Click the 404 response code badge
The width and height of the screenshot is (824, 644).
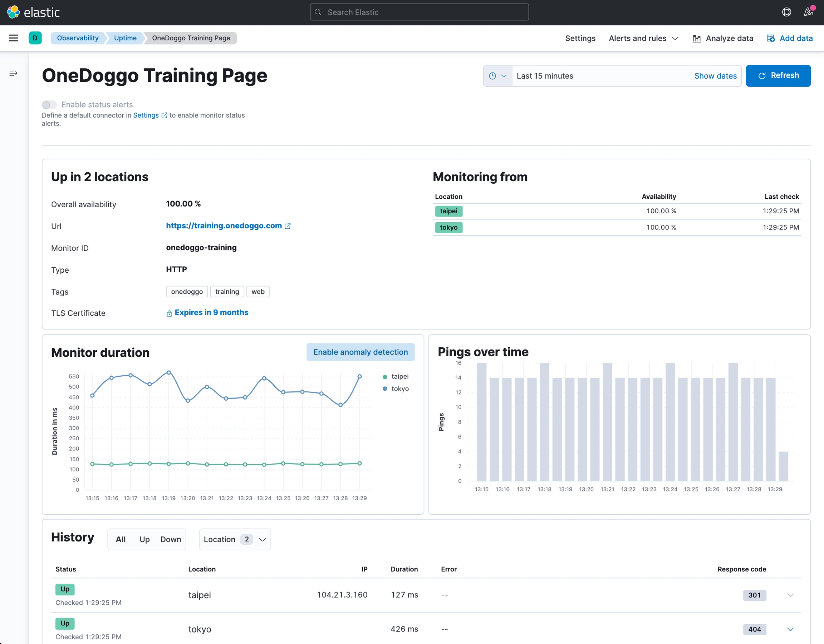coord(755,629)
